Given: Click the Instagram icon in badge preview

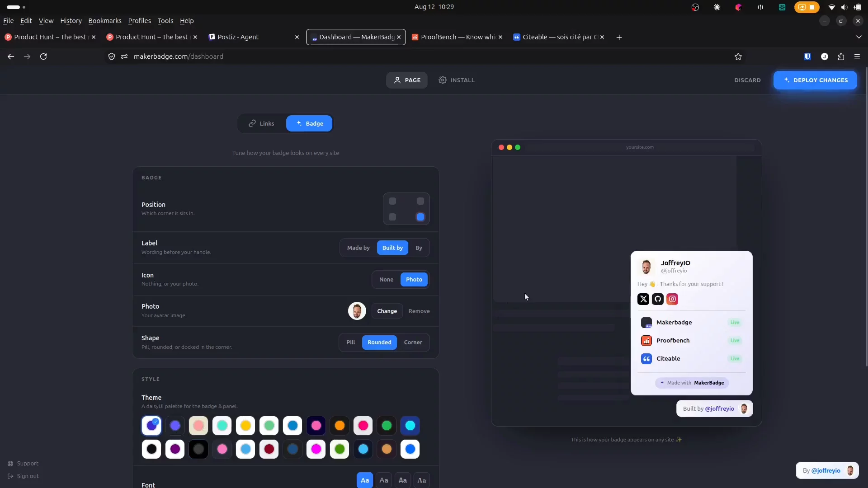Looking at the screenshot, I should [672, 299].
